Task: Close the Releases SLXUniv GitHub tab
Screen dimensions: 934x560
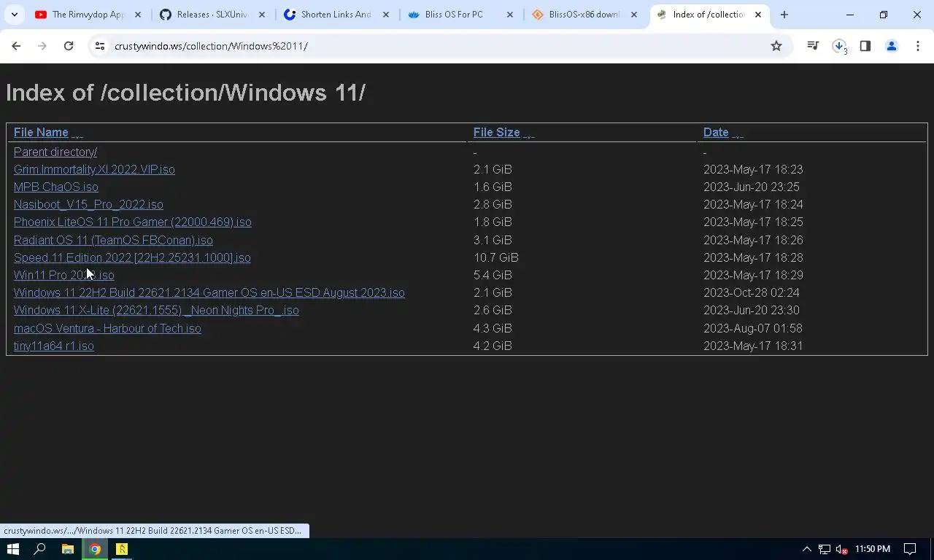Action: pyautogui.click(x=262, y=15)
